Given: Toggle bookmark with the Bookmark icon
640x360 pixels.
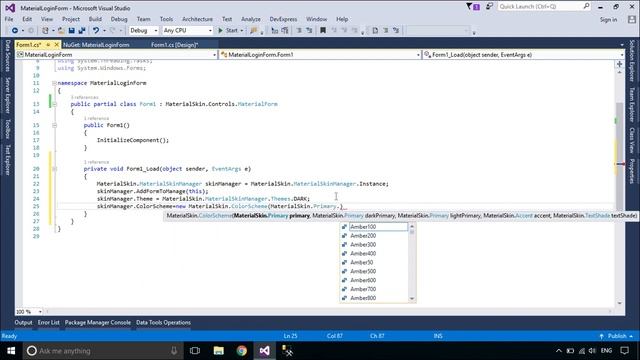Looking at the screenshot, I should pyautogui.click(x=323, y=31).
